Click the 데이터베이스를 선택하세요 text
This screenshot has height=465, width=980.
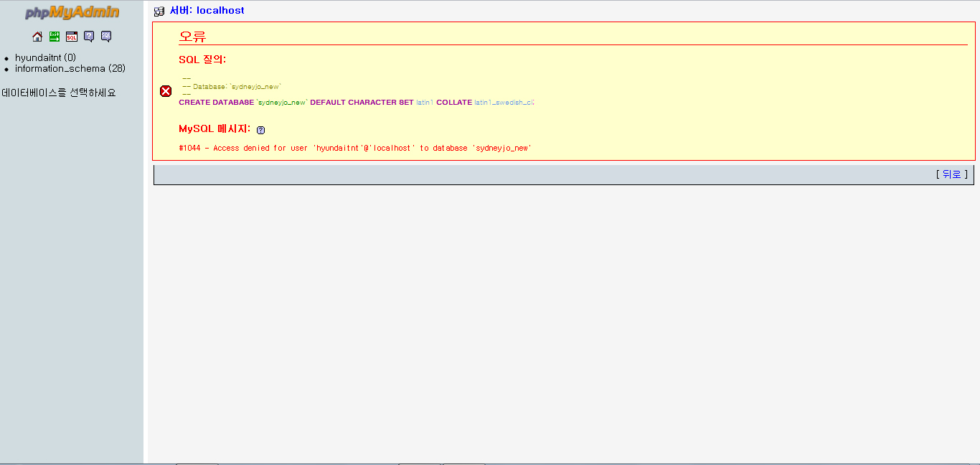point(59,93)
